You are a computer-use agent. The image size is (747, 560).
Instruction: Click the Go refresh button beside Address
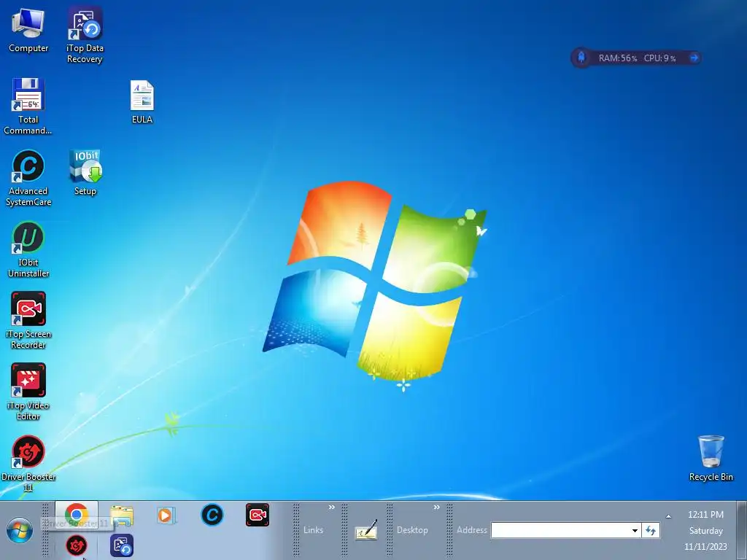(651, 530)
